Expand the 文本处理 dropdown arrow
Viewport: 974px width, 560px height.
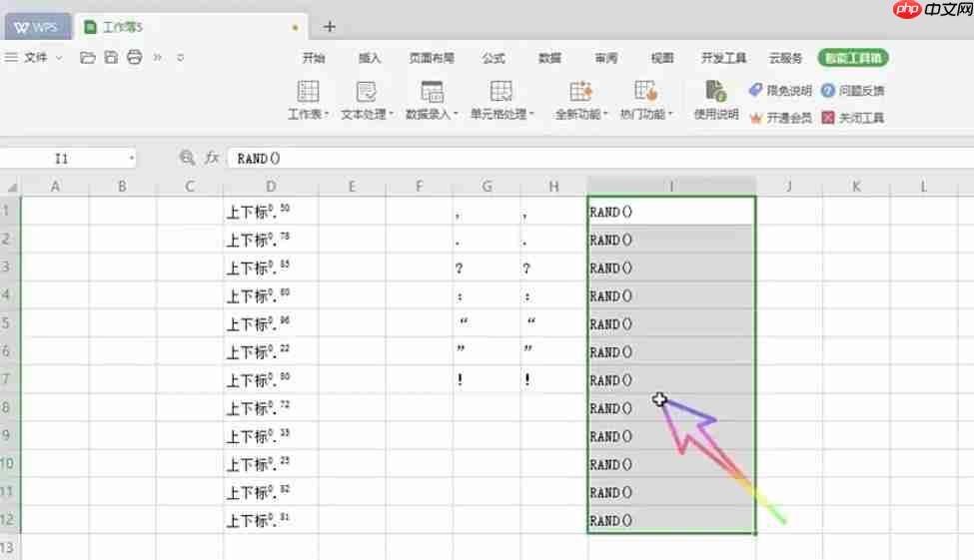pyautogui.click(x=392, y=115)
